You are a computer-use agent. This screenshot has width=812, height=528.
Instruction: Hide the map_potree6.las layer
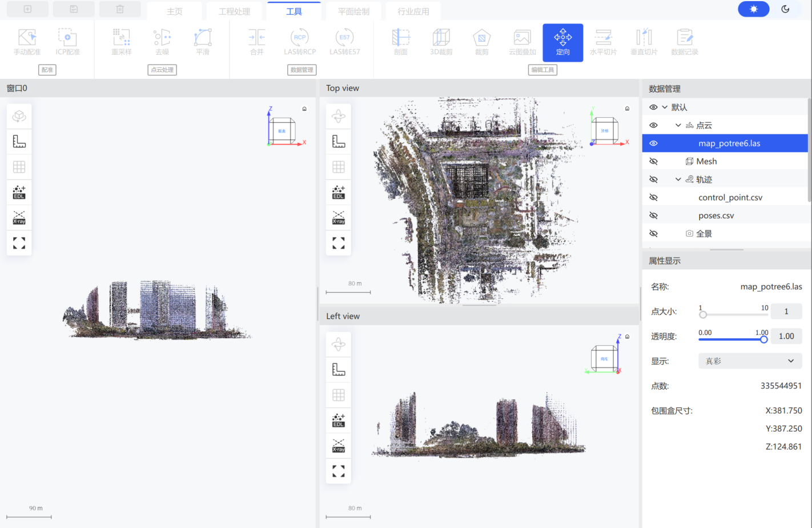[x=653, y=143]
